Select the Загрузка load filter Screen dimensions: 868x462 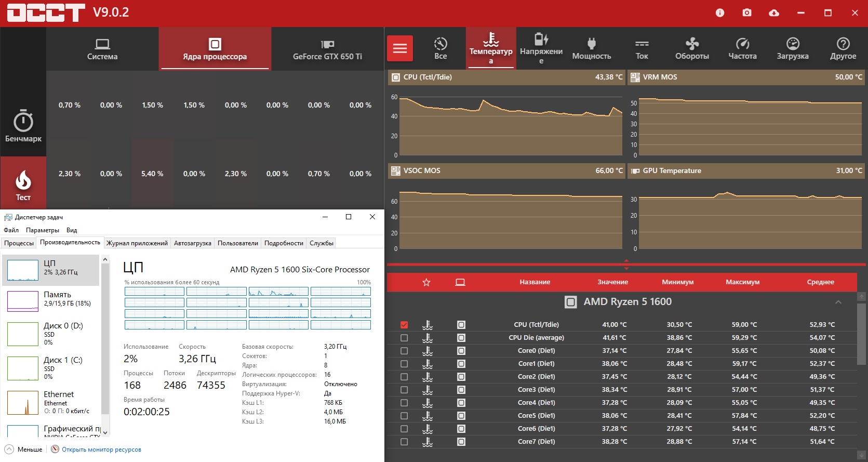tap(793, 48)
